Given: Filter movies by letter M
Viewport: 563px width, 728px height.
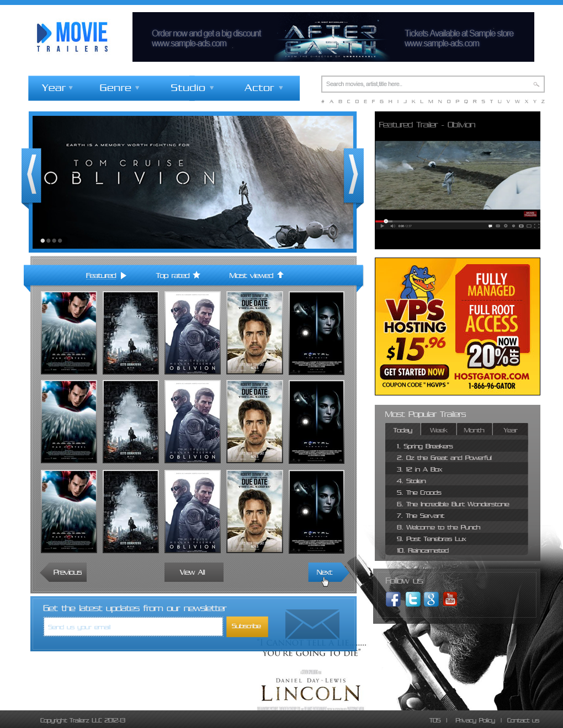Looking at the screenshot, I should click(431, 101).
